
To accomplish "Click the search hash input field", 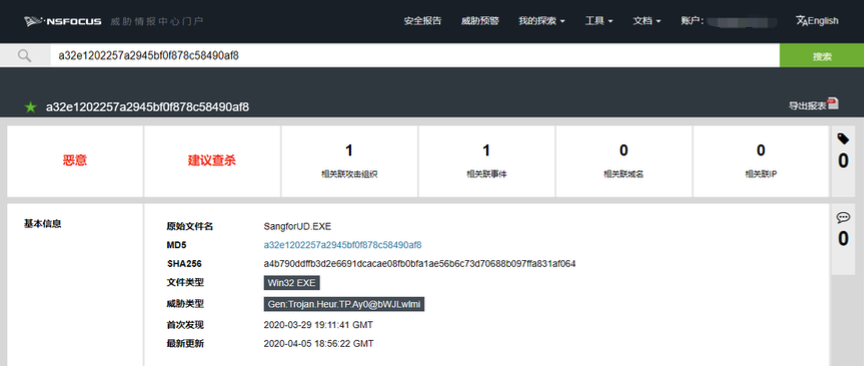I will (414, 56).
